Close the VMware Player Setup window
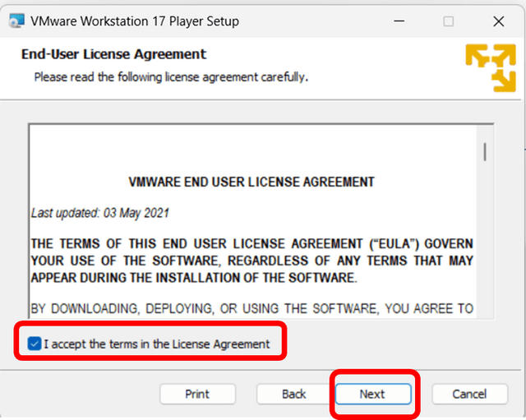Screen dimensions: 526x420 click(x=498, y=21)
